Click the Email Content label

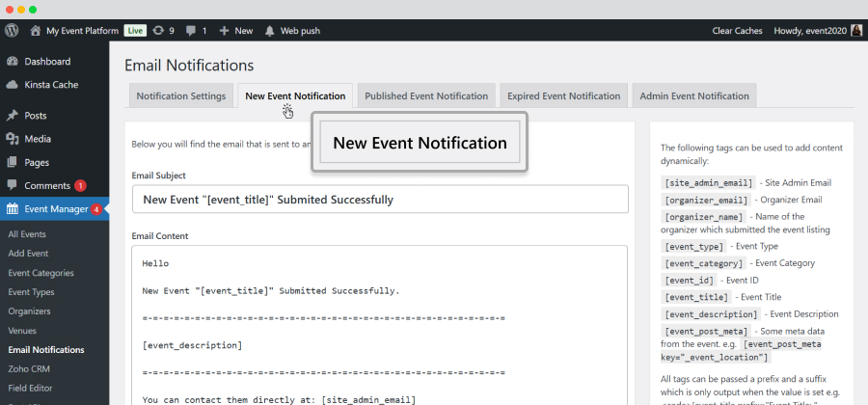coord(160,235)
